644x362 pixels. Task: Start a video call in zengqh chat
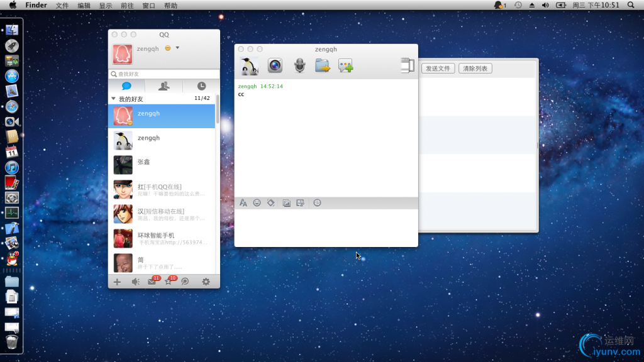[275, 65]
